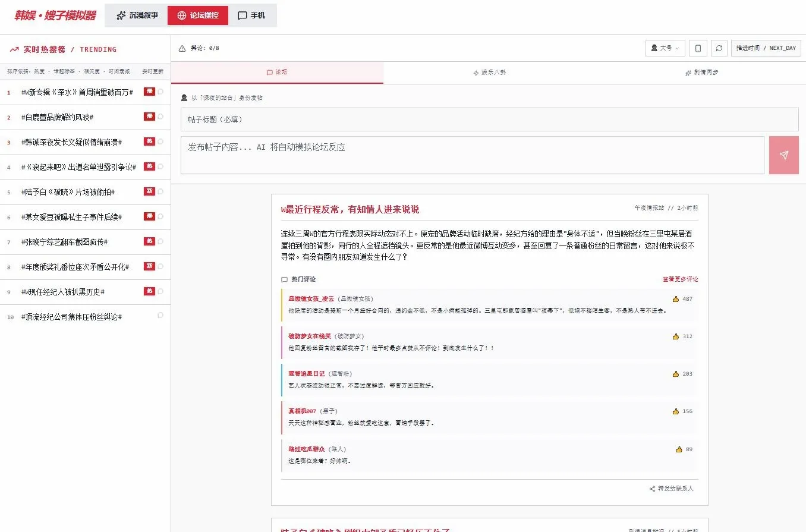Click the refresh arrows icon button

click(719, 48)
